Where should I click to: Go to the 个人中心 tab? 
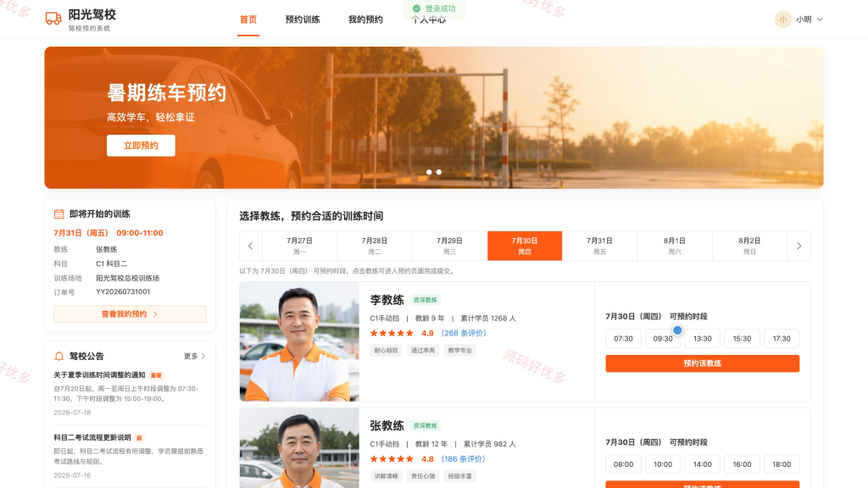coord(428,20)
